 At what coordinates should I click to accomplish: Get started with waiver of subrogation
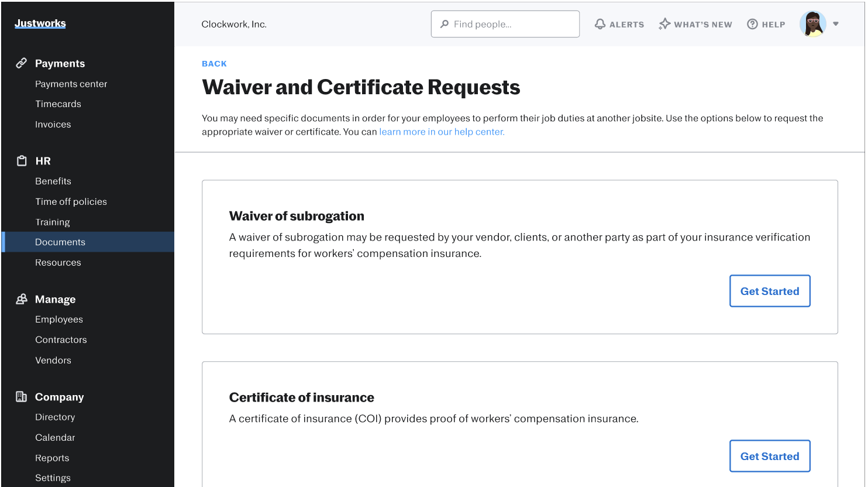coord(770,291)
